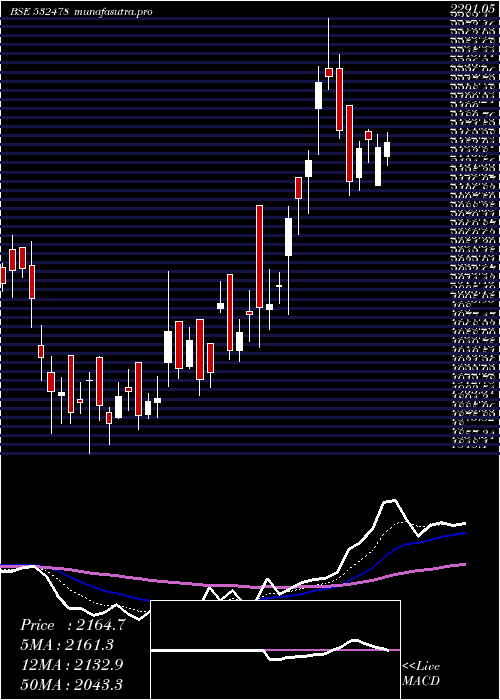The height and width of the screenshot is (700, 500).
Task: Click the 'BSE 532478 munafasutra.pro' chart title
Action: coord(81,12)
